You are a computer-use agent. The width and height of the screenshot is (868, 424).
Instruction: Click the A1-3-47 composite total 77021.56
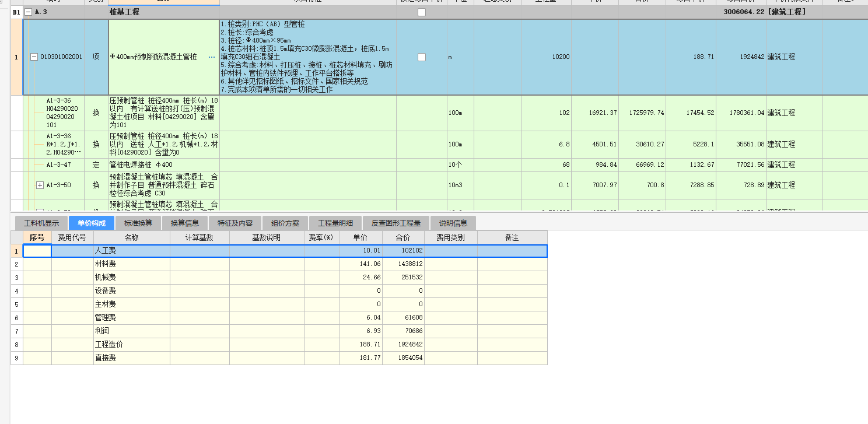pos(750,165)
